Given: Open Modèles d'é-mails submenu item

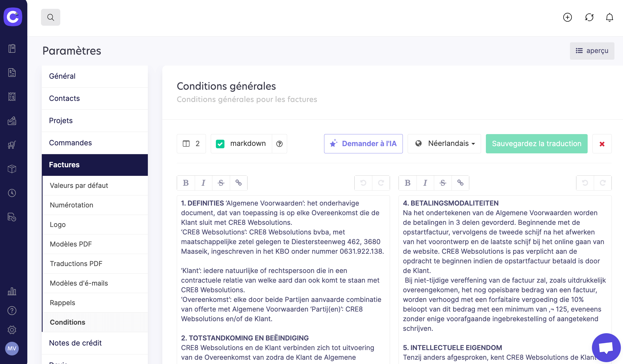Looking at the screenshot, I should 95,283.
